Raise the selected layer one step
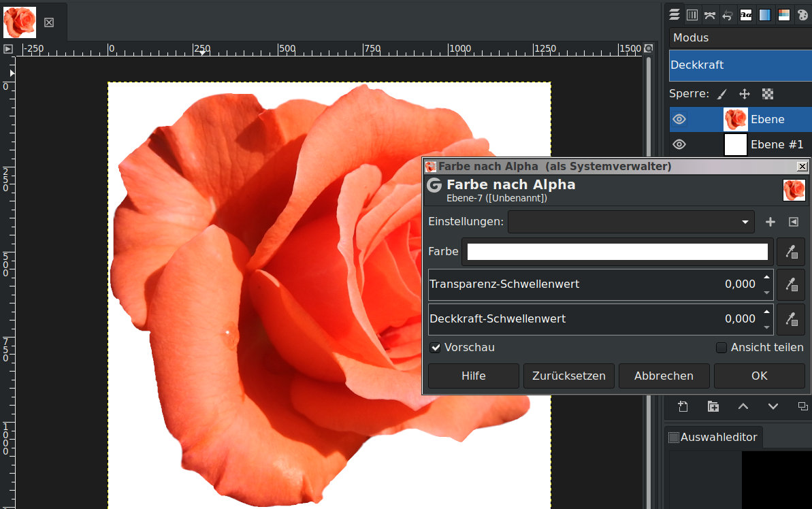The width and height of the screenshot is (812, 509). click(743, 406)
